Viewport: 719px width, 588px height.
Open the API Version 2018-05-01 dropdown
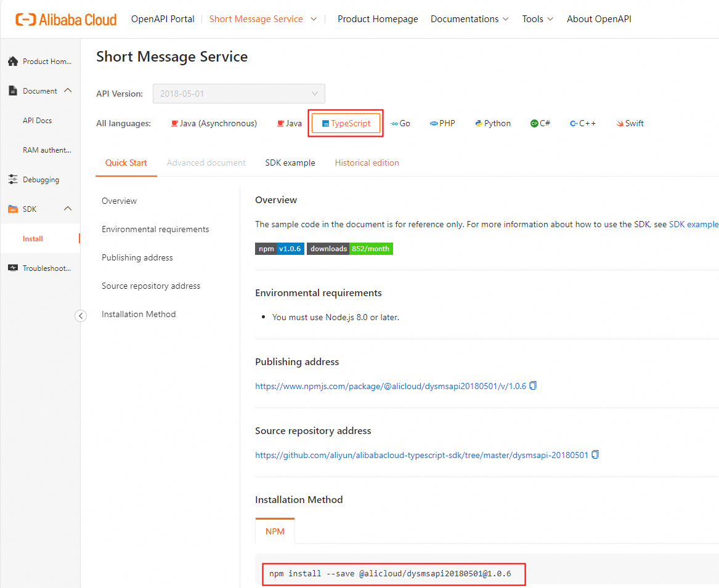[239, 94]
